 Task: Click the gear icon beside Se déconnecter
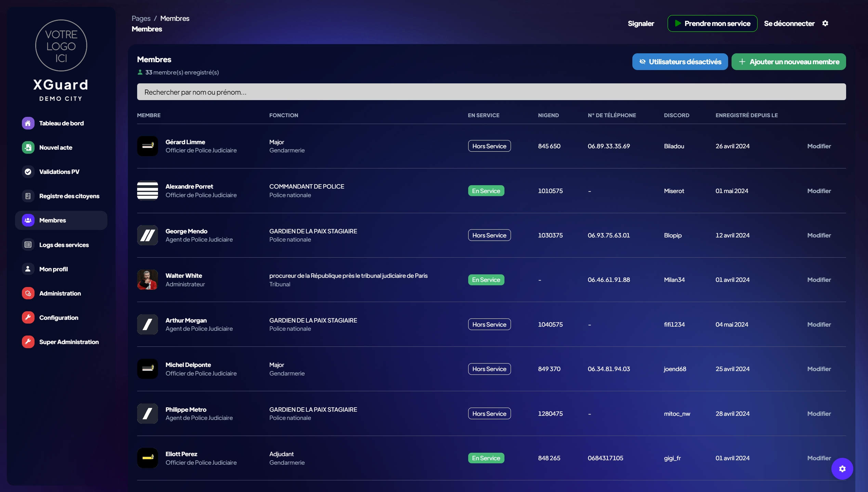pos(825,24)
